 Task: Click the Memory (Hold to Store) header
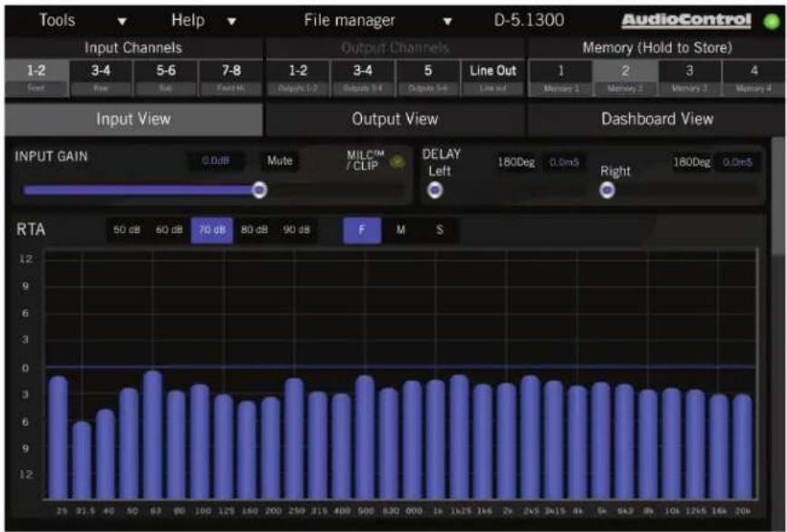(657, 48)
